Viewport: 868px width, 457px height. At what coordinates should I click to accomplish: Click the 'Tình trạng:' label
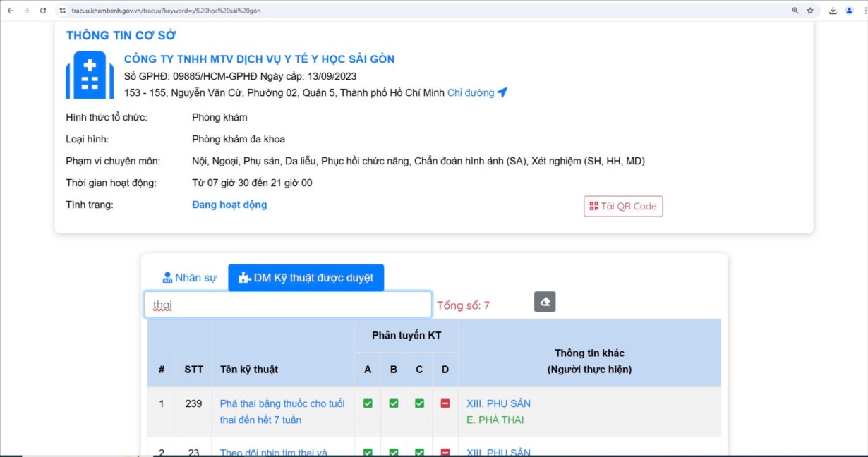click(90, 205)
